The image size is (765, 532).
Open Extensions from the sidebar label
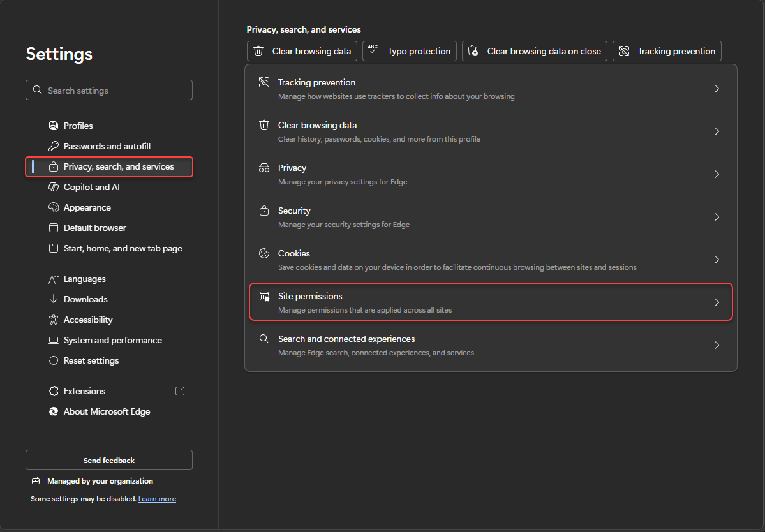pyautogui.click(x=84, y=391)
